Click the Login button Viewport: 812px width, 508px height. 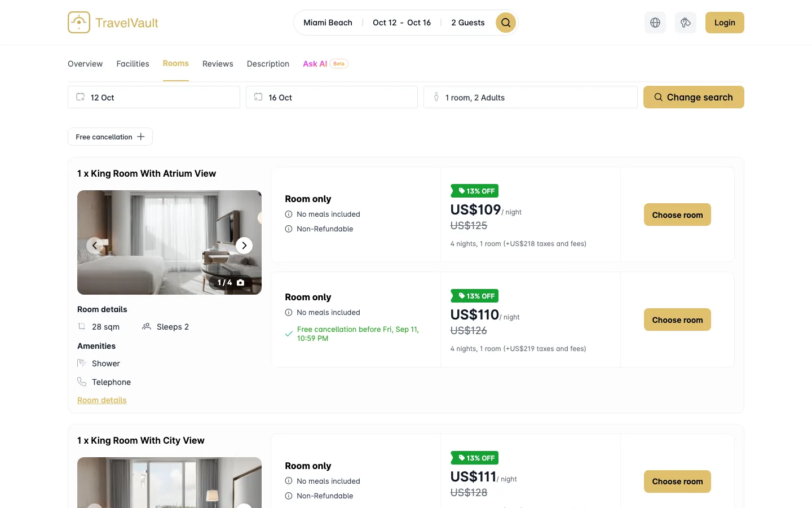coord(725,23)
